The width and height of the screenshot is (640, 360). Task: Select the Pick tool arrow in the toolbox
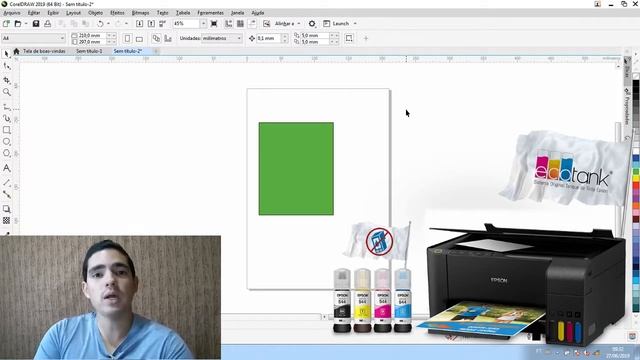click(7, 54)
